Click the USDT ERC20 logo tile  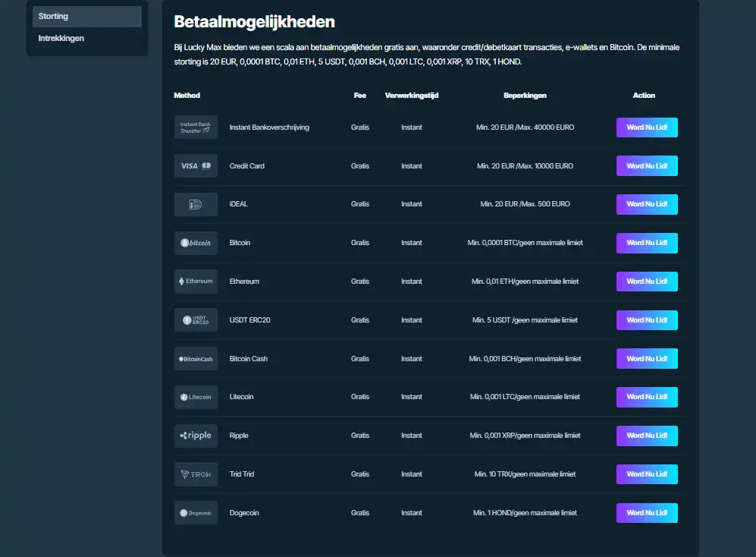196,320
